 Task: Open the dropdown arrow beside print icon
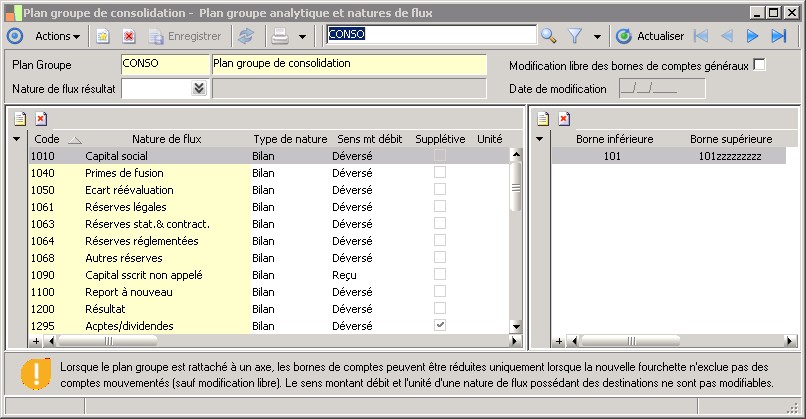[302, 36]
